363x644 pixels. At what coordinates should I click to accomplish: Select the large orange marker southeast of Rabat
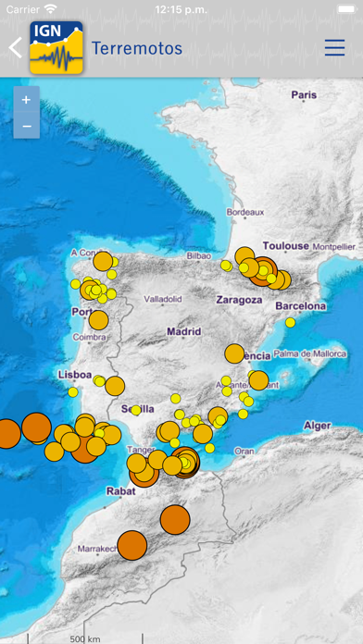click(x=175, y=520)
